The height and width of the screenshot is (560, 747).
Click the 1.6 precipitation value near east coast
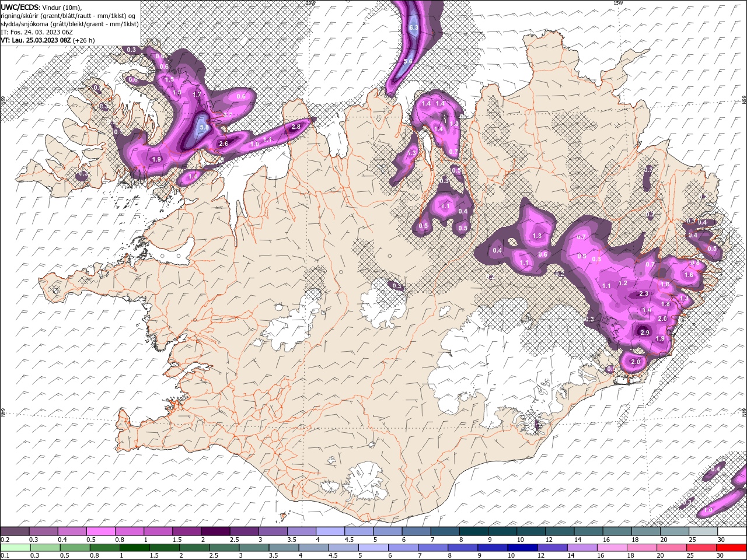tap(688, 275)
